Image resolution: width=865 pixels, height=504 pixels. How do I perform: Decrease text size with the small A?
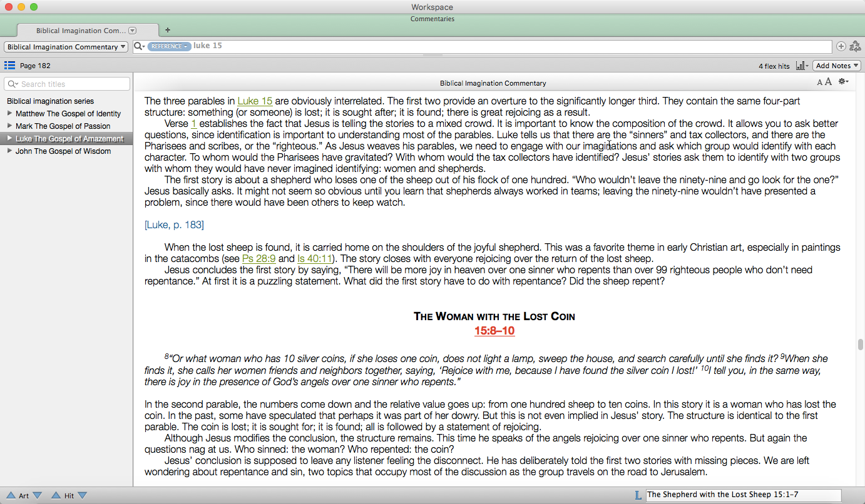pos(820,83)
